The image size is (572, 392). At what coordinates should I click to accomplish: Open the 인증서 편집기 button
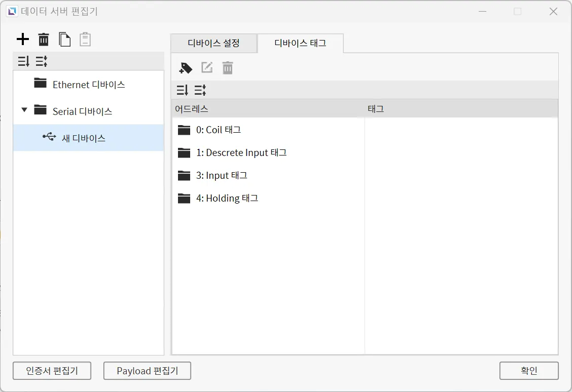pos(52,371)
